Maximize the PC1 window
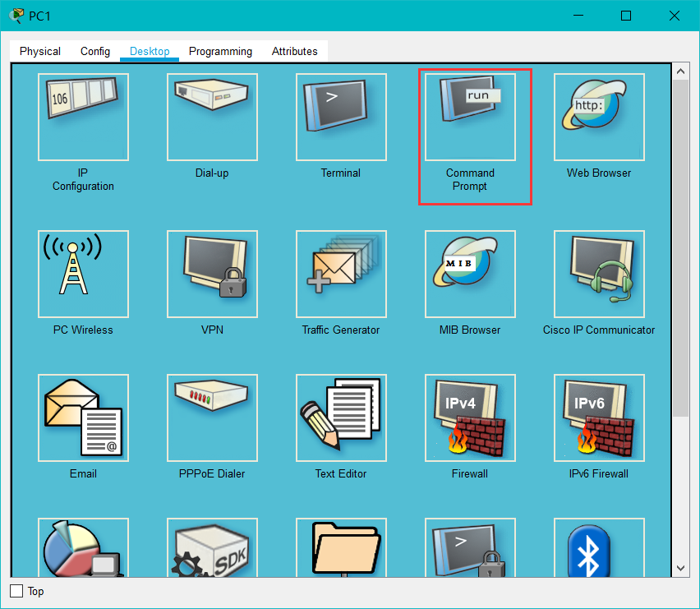700x609 pixels. [x=626, y=16]
